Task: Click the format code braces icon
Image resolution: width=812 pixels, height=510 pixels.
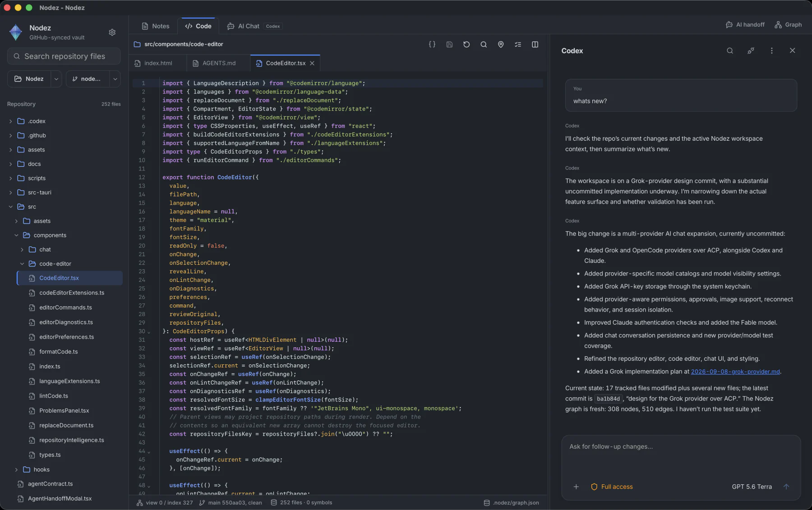Action: coord(432,44)
